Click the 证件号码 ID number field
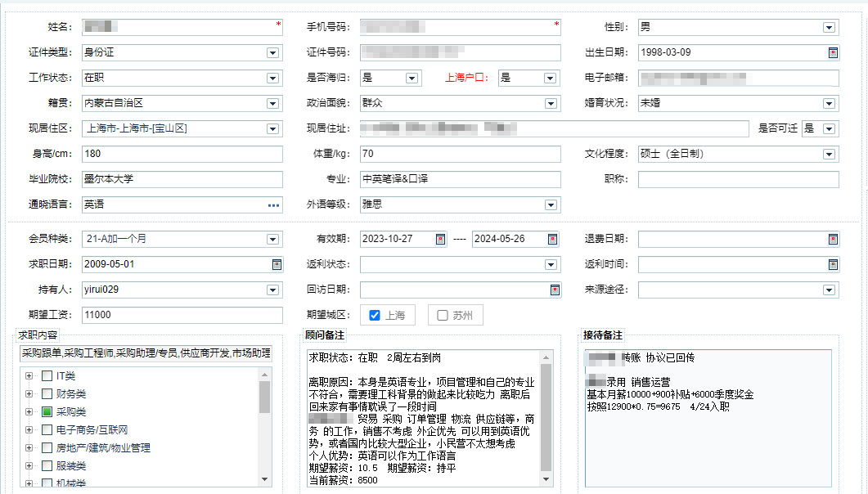868x494 pixels. (460, 52)
